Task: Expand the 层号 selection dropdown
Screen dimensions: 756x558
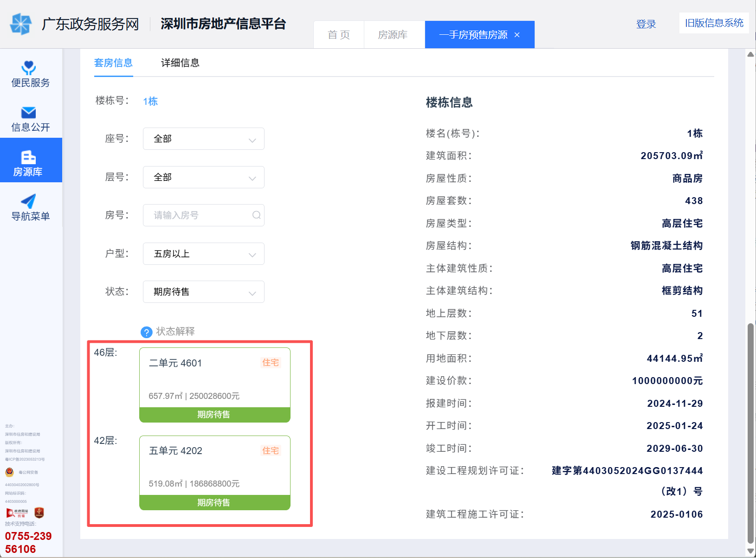Action: point(203,177)
